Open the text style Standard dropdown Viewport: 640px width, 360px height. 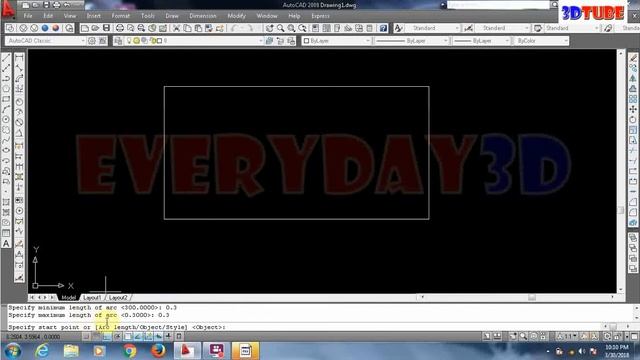tap(433, 28)
